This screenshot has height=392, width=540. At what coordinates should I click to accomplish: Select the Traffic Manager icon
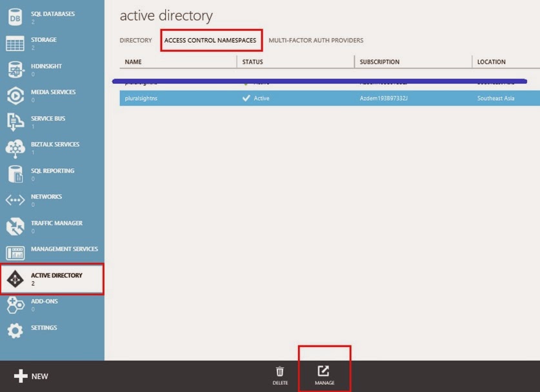[15, 227]
